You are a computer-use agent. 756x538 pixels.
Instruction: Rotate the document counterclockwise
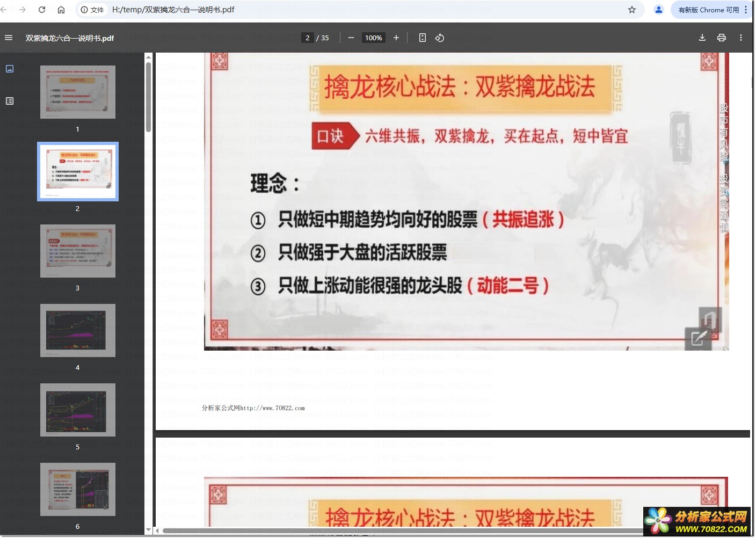pyautogui.click(x=440, y=38)
